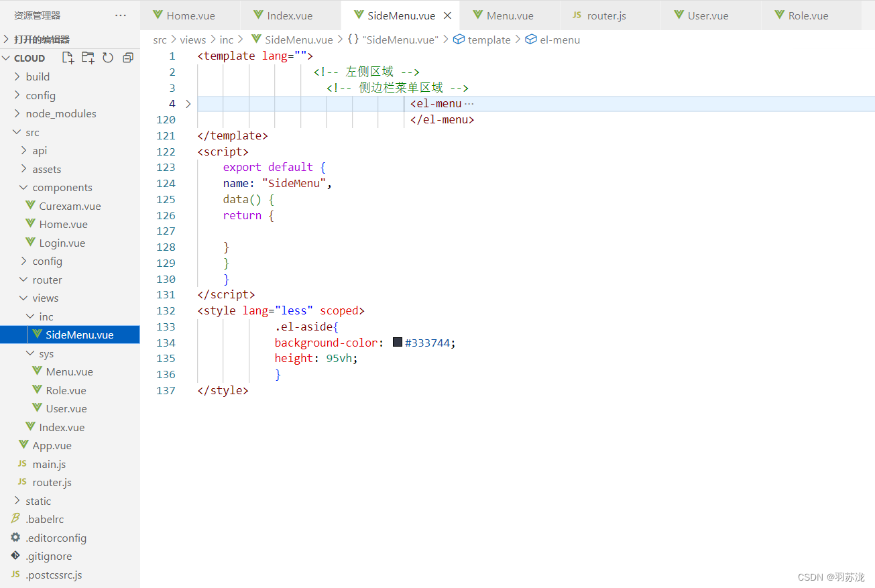Open the explorer more actions ellipsis
The height and width of the screenshot is (588, 875).
pyautogui.click(x=121, y=15)
